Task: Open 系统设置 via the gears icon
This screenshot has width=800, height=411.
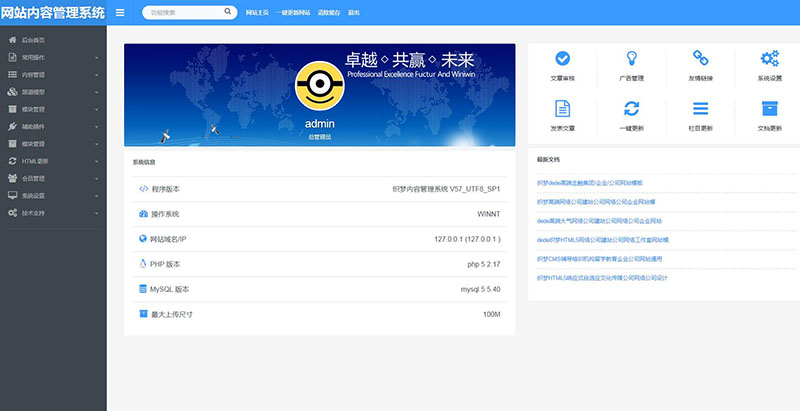Action: (769, 59)
